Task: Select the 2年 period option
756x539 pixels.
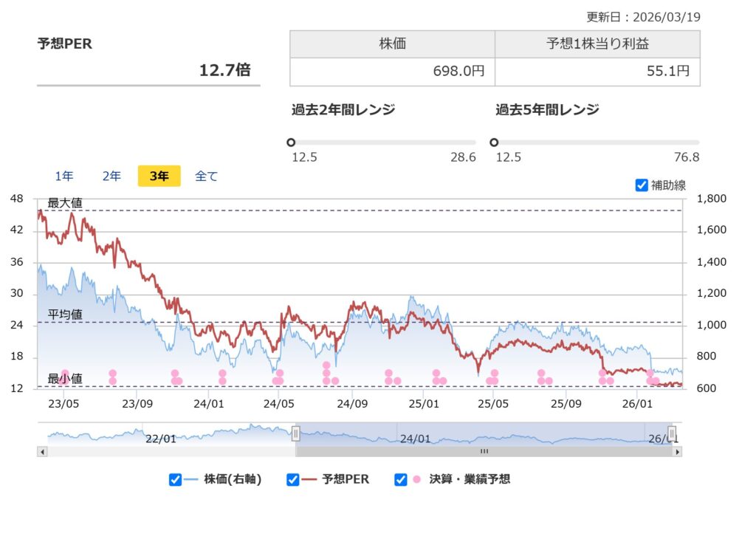Action: pyautogui.click(x=111, y=176)
